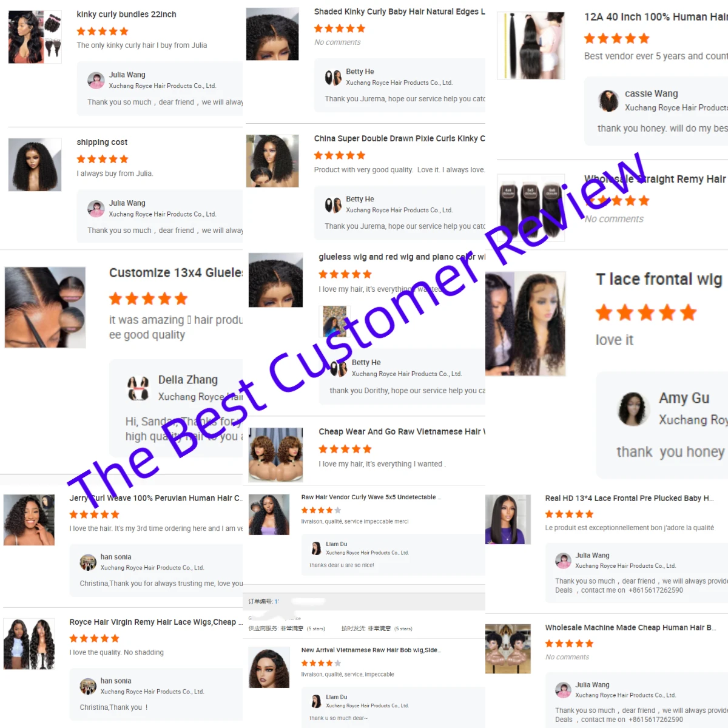The image size is (728, 728).
Task: Open the kinky curly bundles 22inch product thumbnail
Action: (x=35, y=37)
